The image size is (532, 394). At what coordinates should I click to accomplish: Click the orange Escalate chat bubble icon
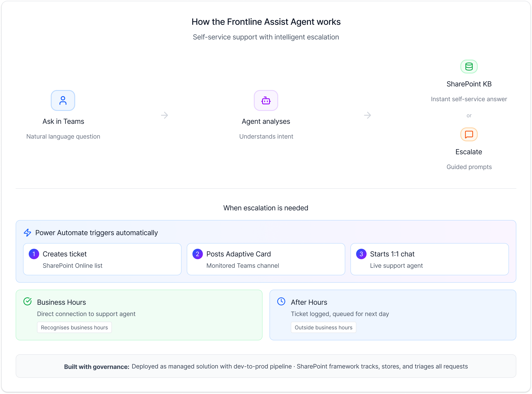469,134
